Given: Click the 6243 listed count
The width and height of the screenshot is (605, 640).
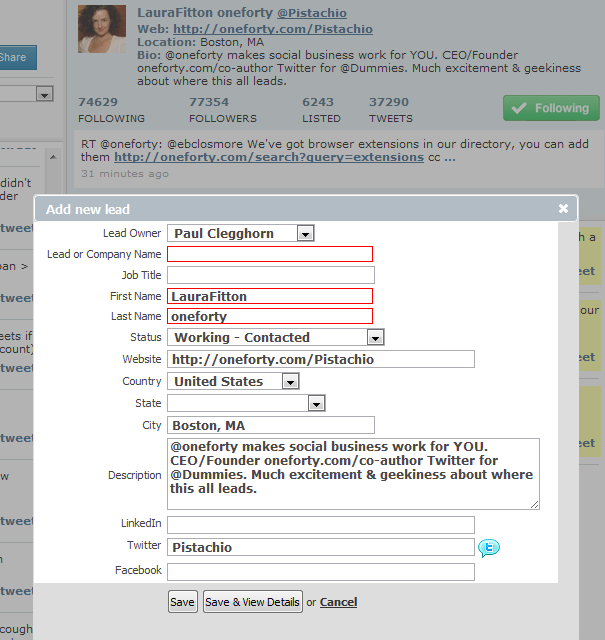Looking at the screenshot, I should click(x=318, y=102).
